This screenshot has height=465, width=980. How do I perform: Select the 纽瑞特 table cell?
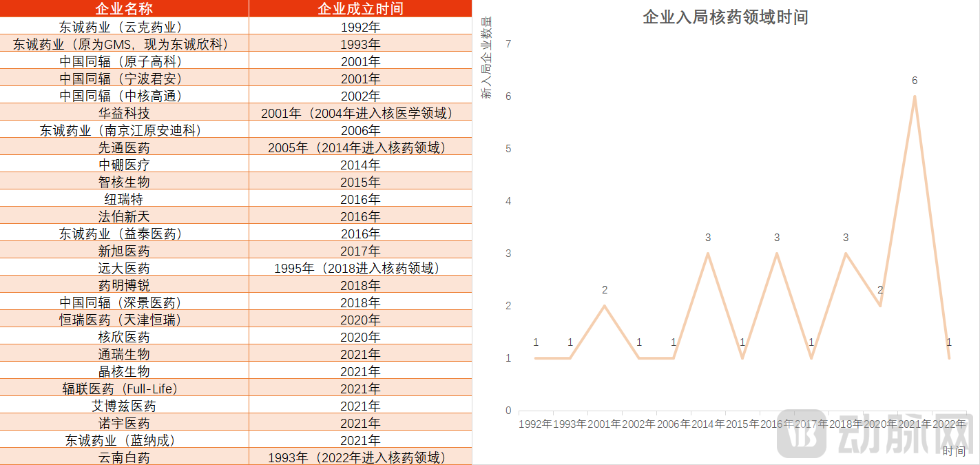tap(124, 198)
